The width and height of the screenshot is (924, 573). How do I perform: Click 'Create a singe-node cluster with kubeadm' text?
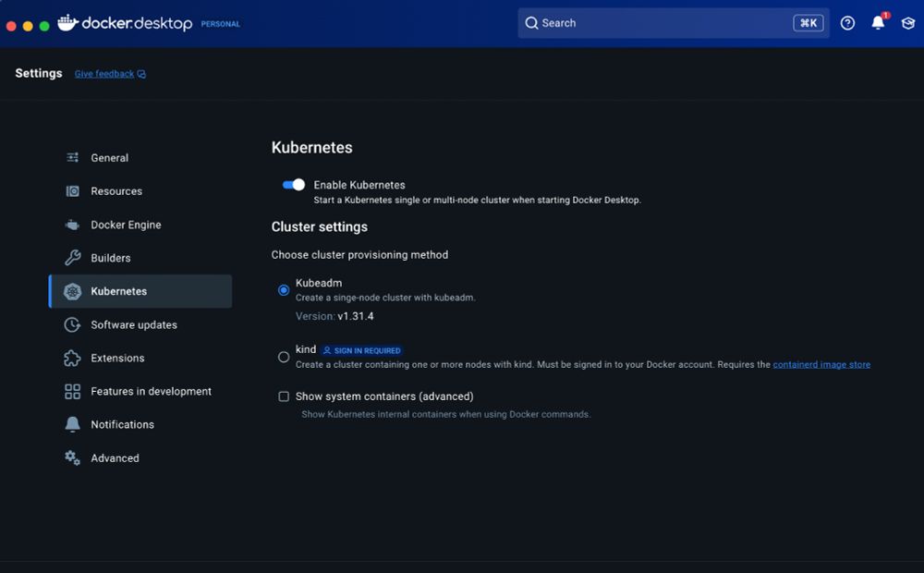pyautogui.click(x=385, y=298)
